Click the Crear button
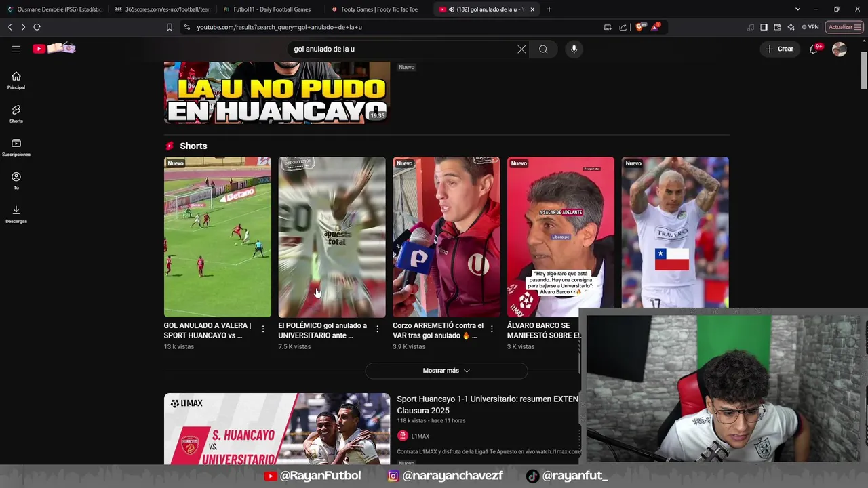The height and width of the screenshot is (488, 868). [x=779, y=49]
